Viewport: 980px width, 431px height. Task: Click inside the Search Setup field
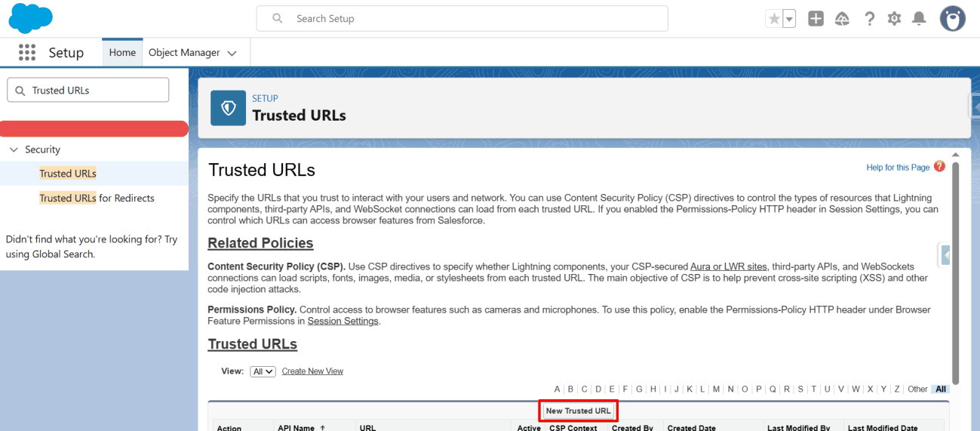point(462,18)
